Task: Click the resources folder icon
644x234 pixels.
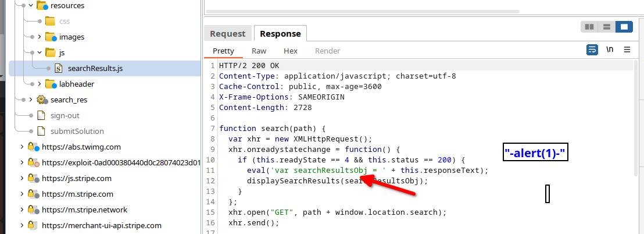Action: click(x=42, y=6)
